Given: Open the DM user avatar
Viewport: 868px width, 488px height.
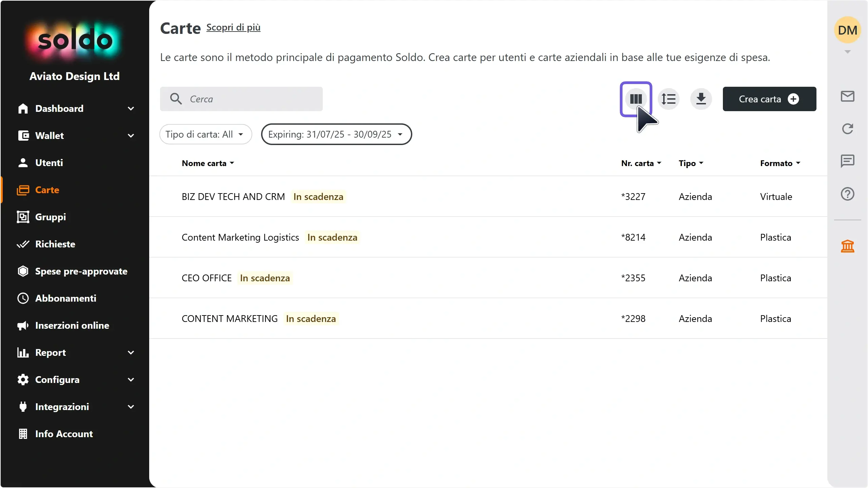Looking at the screenshot, I should pyautogui.click(x=847, y=30).
